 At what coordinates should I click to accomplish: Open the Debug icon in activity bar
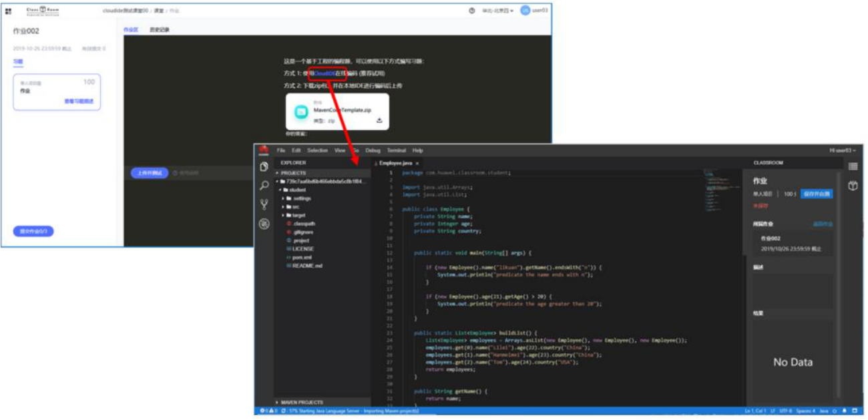[x=264, y=224]
